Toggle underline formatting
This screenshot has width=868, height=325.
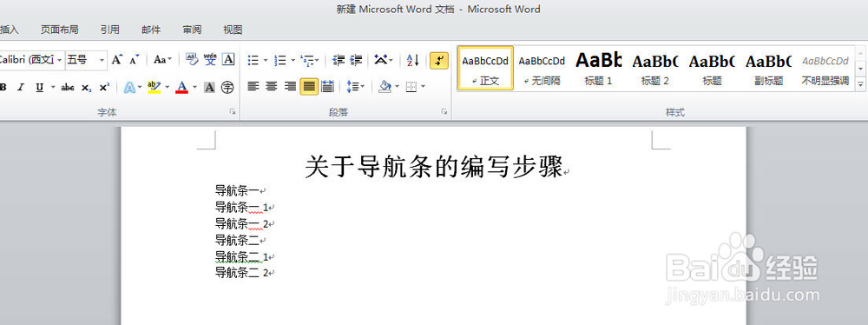[x=39, y=87]
